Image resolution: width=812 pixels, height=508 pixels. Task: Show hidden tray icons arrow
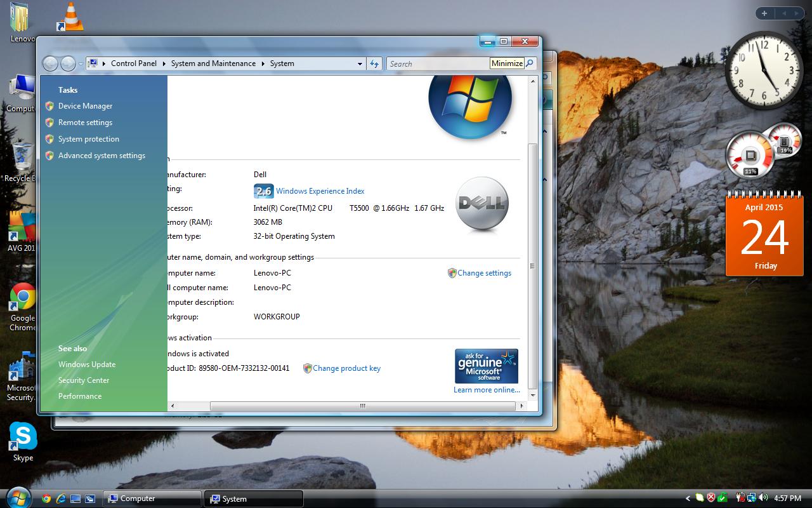tap(688, 498)
